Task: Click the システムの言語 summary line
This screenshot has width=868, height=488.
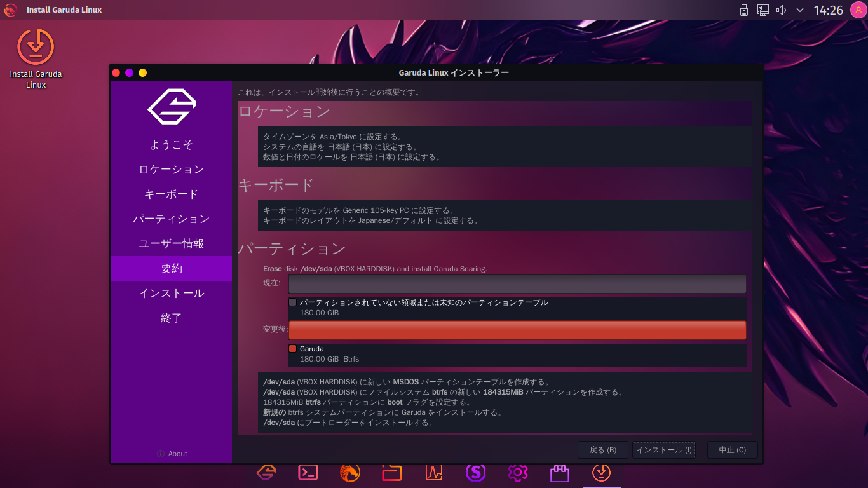Action: [x=342, y=147]
